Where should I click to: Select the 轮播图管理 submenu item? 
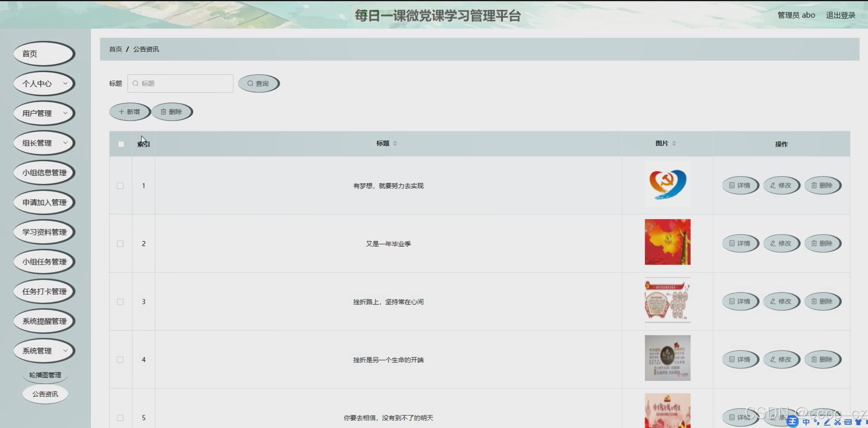coord(45,375)
